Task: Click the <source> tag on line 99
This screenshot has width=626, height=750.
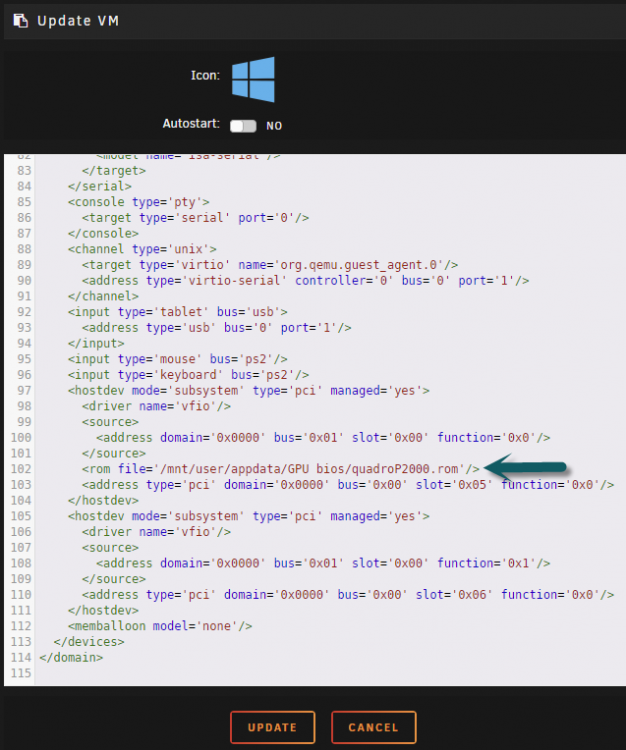Action: (110, 422)
